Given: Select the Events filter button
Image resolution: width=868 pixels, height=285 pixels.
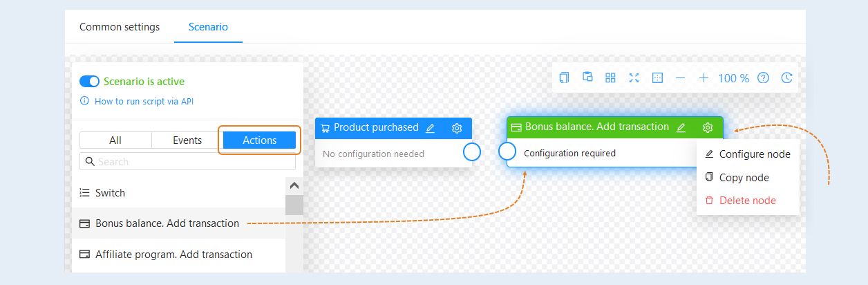Looking at the screenshot, I should pos(187,140).
